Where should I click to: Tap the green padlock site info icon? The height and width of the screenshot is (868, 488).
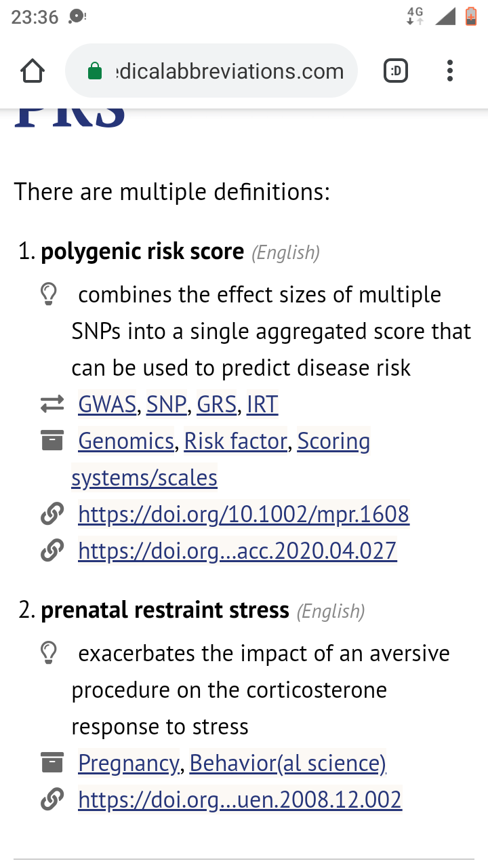(x=96, y=71)
